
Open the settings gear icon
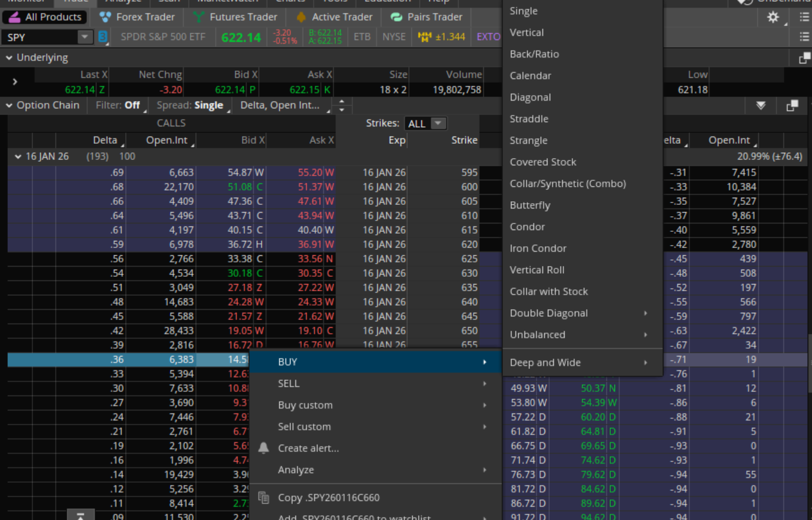tap(773, 17)
